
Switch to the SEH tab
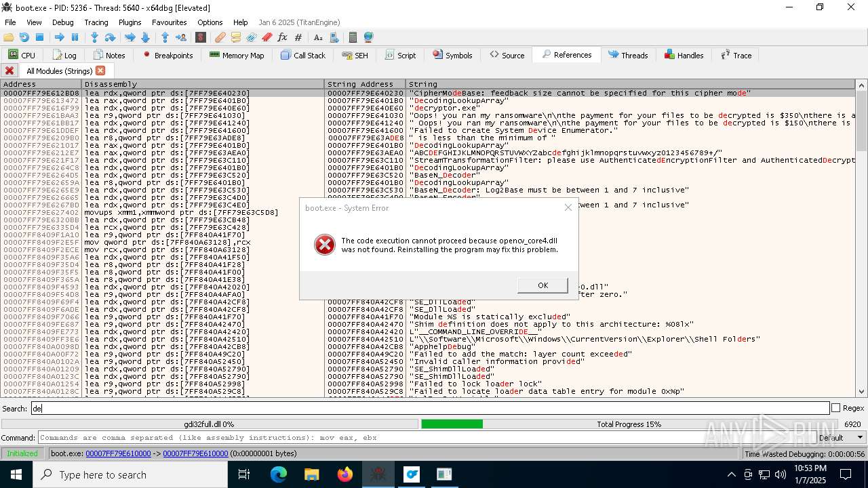[x=355, y=56]
